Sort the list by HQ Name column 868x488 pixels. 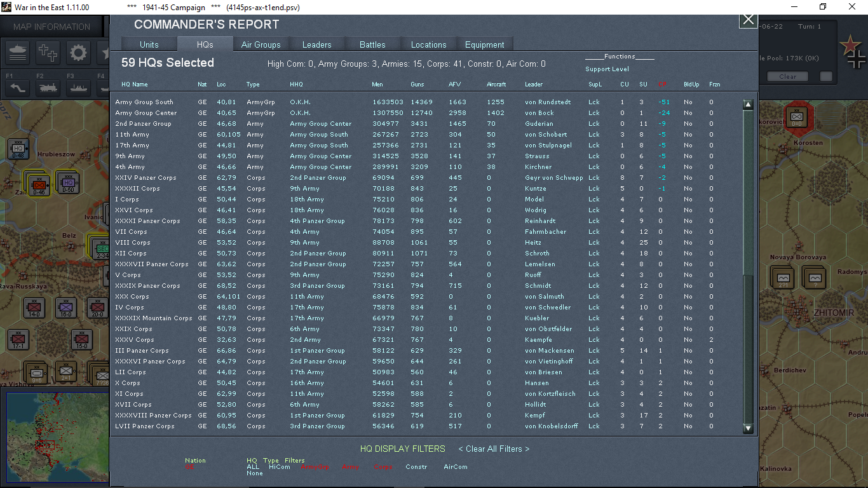(x=135, y=85)
